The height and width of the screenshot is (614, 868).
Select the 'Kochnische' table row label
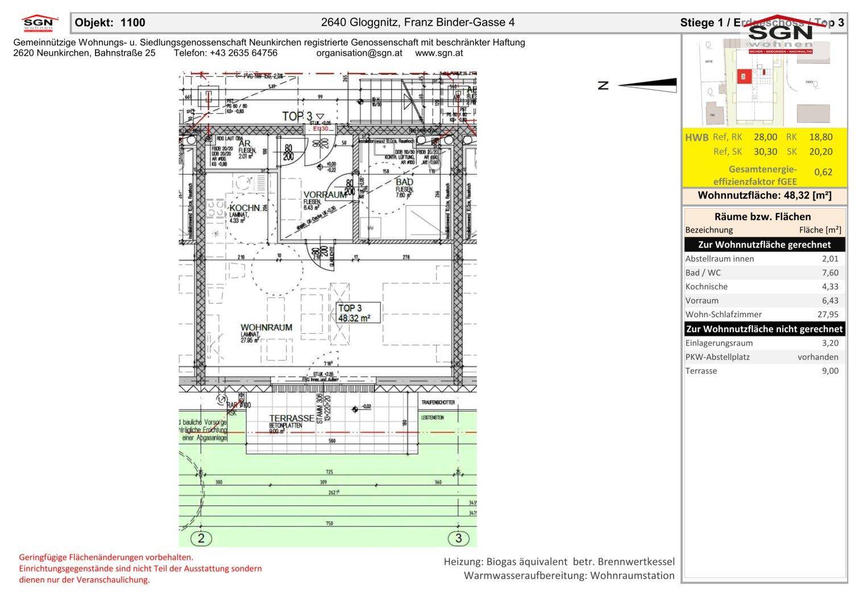(707, 287)
